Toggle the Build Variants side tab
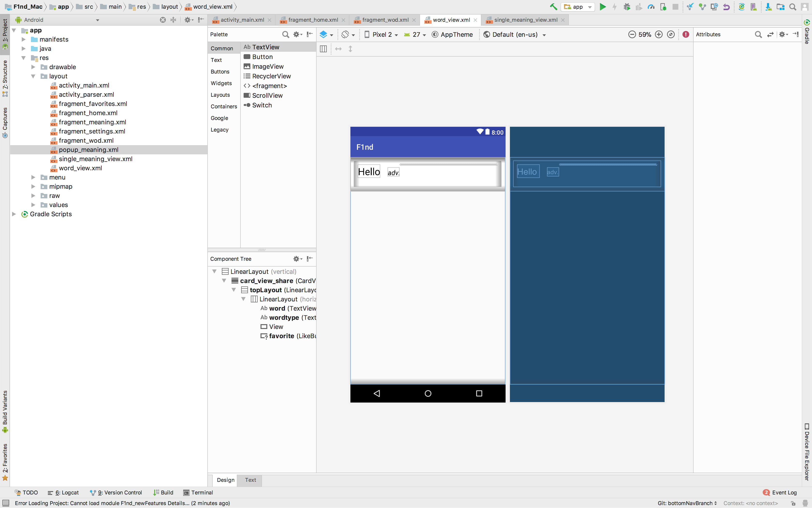This screenshot has height=508, width=812. click(x=5, y=411)
